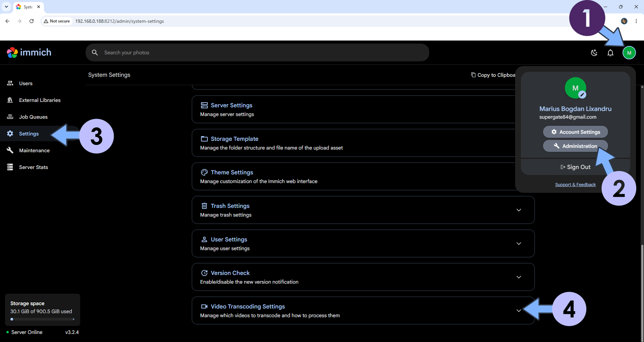Click the Server Online status text
The width and height of the screenshot is (644, 342).
(27, 332)
